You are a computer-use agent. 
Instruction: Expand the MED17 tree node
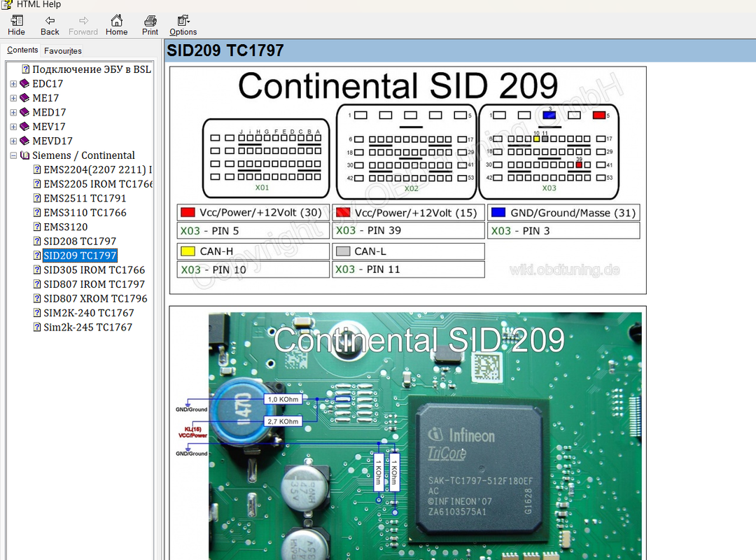(x=13, y=113)
